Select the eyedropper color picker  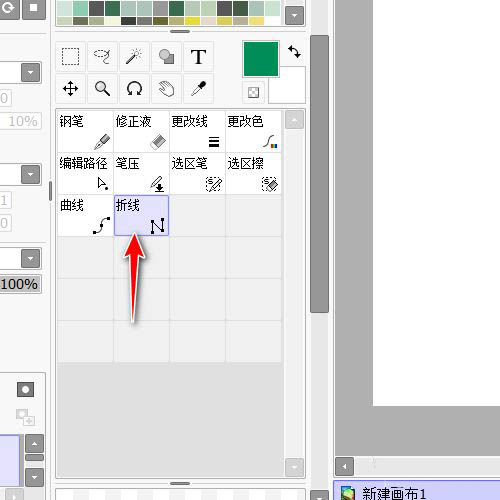click(198, 89)
